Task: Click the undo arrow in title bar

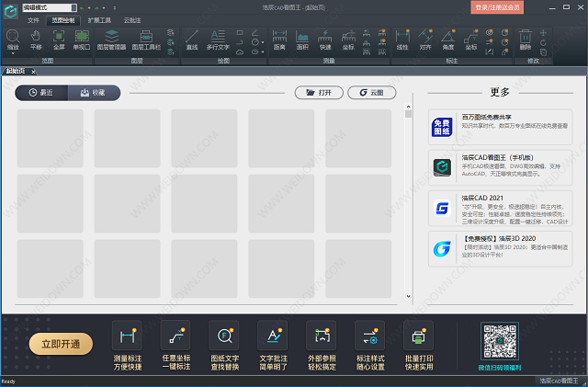Action: [x=82, y=7]
